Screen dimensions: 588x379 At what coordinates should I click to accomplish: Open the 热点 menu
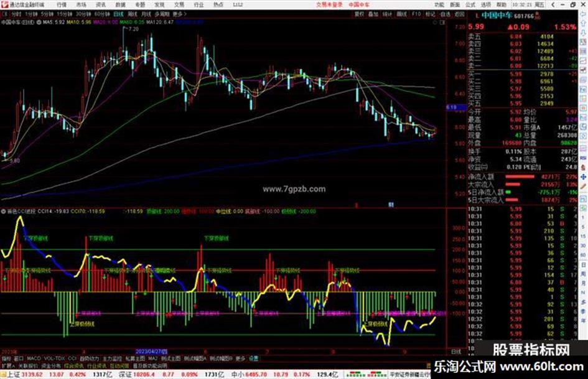(218, 5)
